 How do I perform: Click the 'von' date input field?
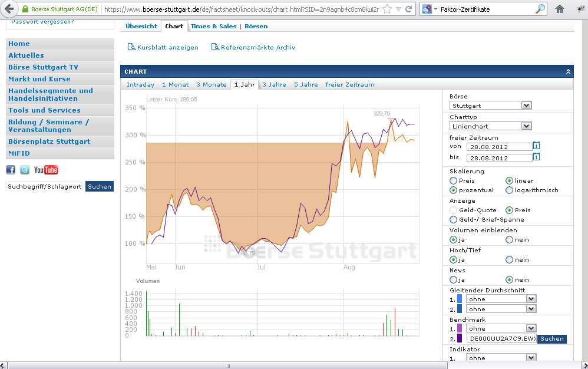click(499, 147)
